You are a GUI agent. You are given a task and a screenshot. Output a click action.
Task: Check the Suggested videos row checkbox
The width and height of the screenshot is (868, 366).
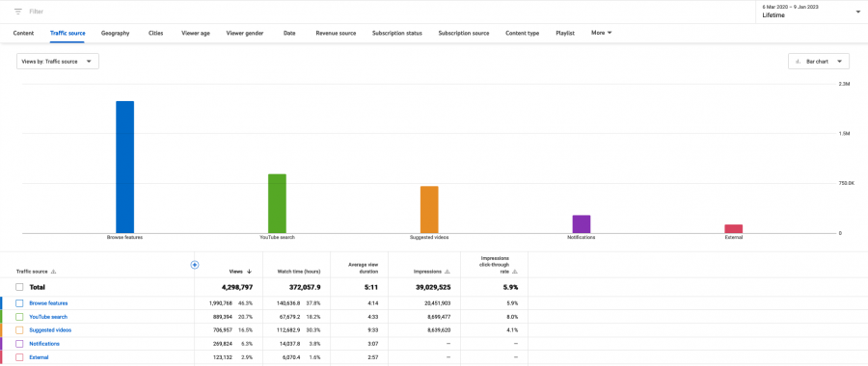point(19,330)
